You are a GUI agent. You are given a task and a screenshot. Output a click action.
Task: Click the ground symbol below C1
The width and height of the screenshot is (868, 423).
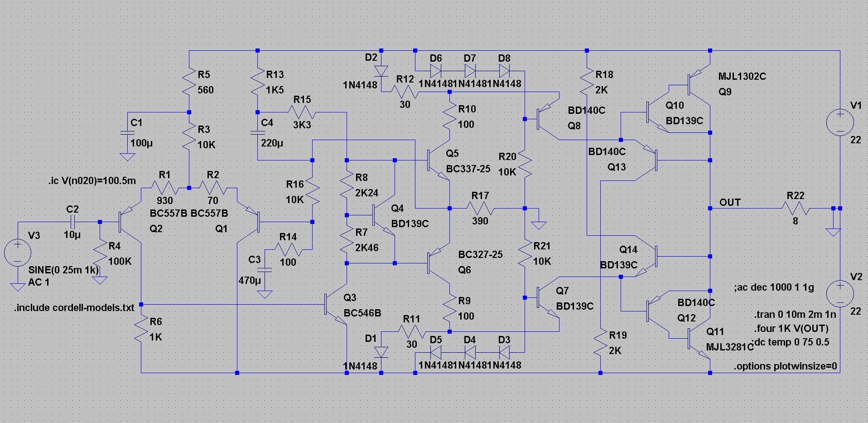[127, 157]
